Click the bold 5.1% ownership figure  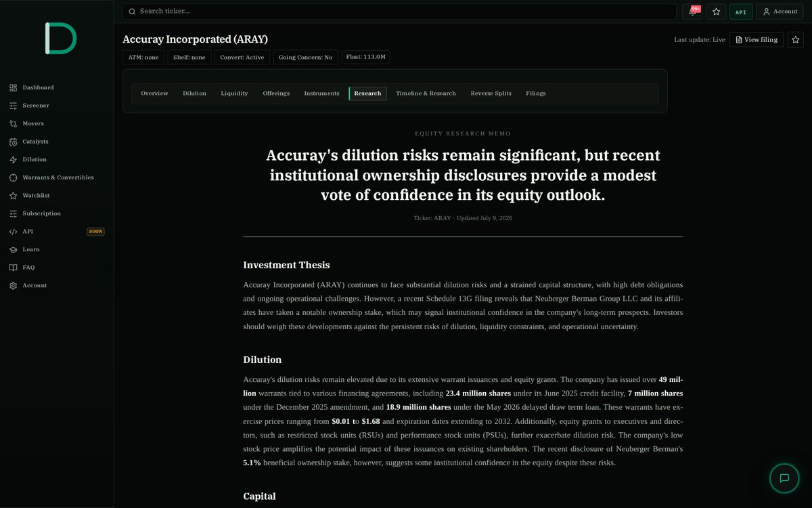coord(252,463)
